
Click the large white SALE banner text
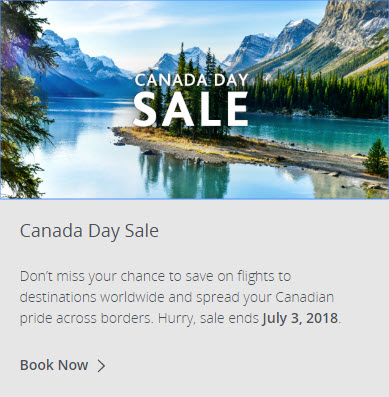coord(191,109)
